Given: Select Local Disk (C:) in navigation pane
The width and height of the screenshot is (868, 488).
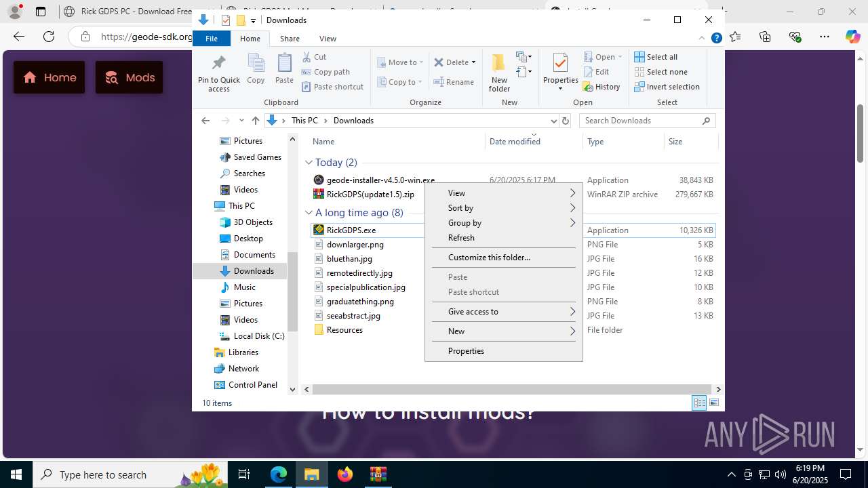Looking at the screenshot, I should 251,336.
